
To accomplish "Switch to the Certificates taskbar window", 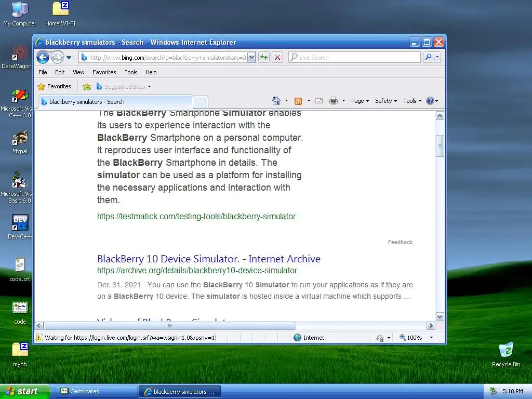I will click(x=97, y=392).
